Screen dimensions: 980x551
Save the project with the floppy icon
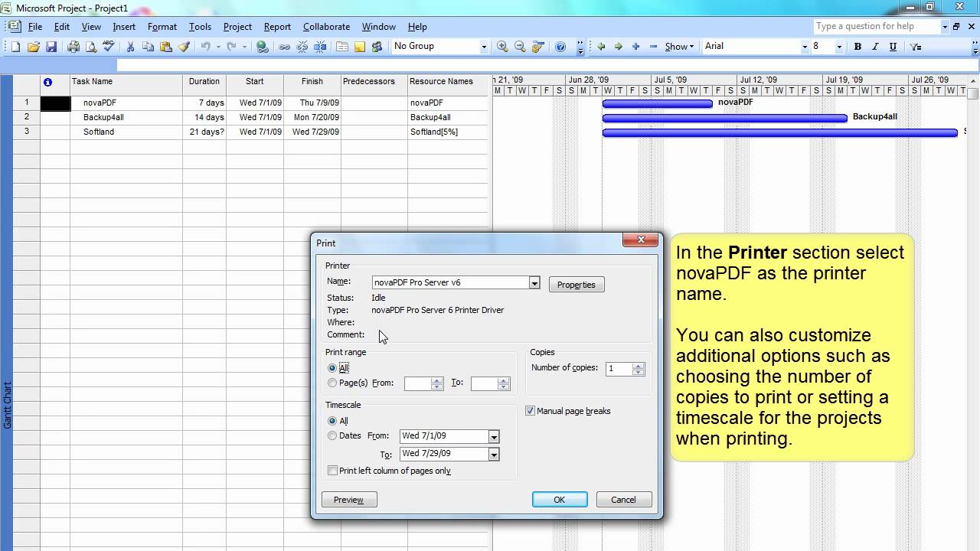pyautogui.click(x=51, y=47)
